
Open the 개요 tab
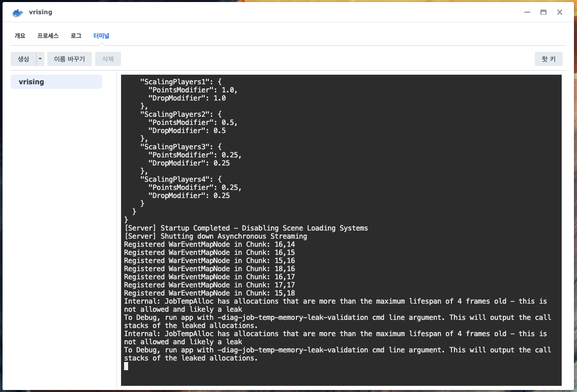point(20,36)
